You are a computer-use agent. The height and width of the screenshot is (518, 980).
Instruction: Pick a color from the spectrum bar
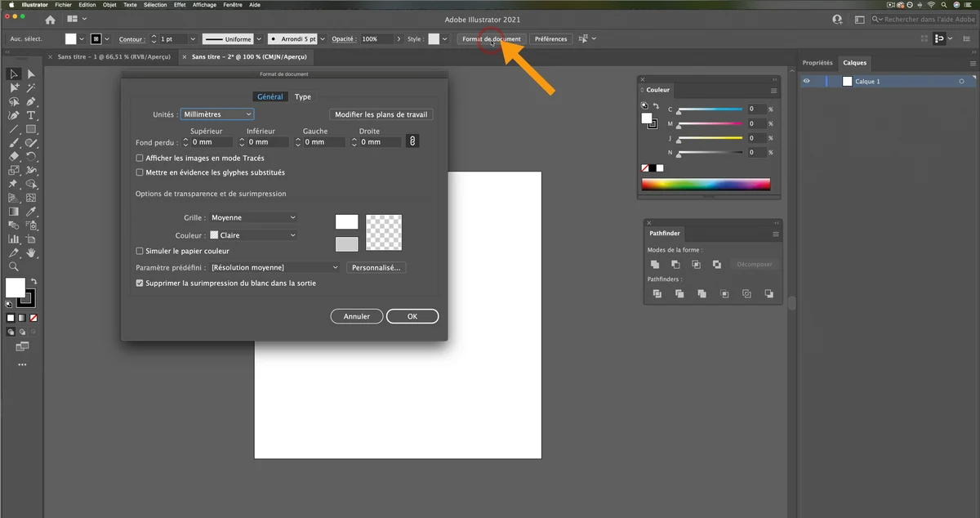(x=706, y=184)
